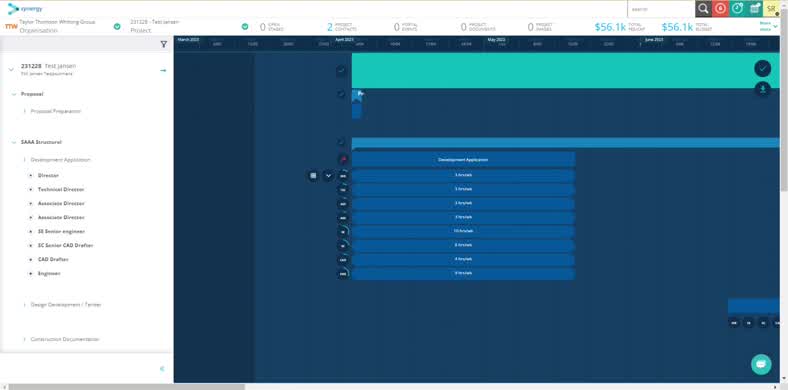This screenshot has height=390, width=788.
Task: Click the magnifier search icon
Action: point(704,9)
